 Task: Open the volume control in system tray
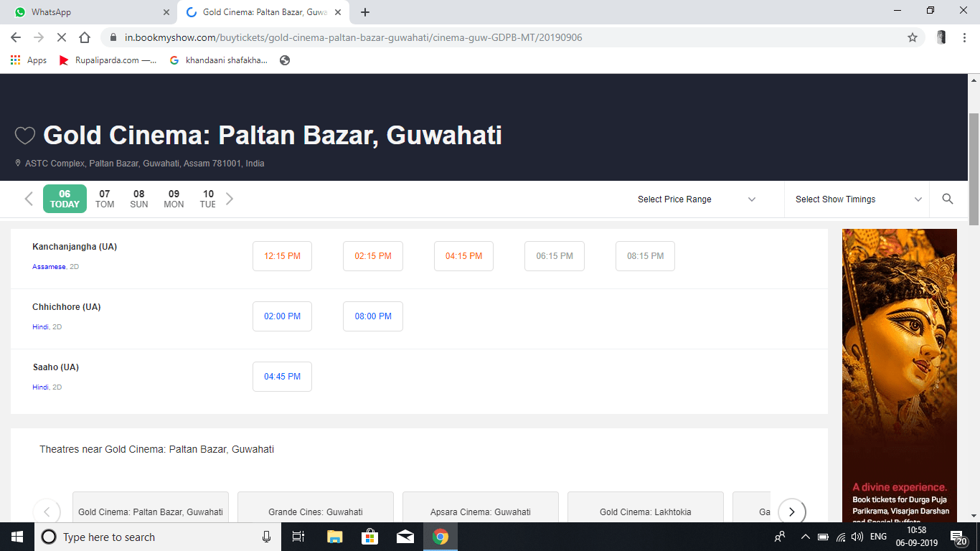click(x=857, y=537)
